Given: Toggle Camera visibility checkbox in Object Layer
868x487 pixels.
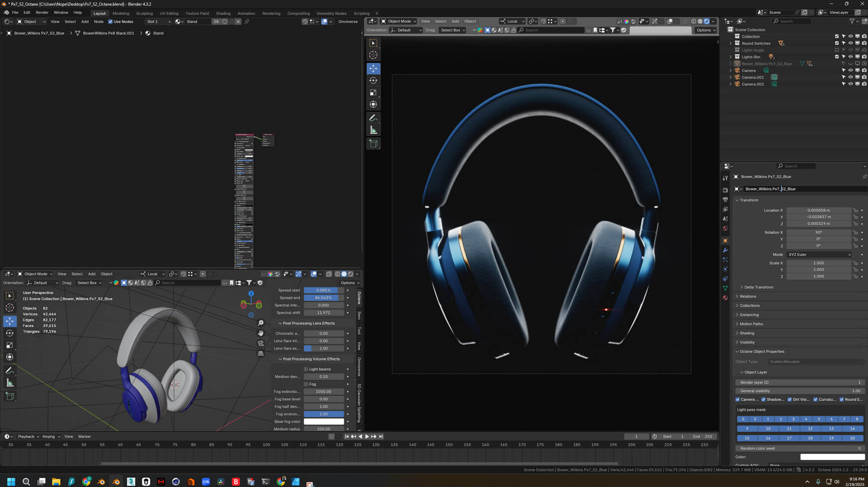Looking at the screenshot, I should point(738,399).
